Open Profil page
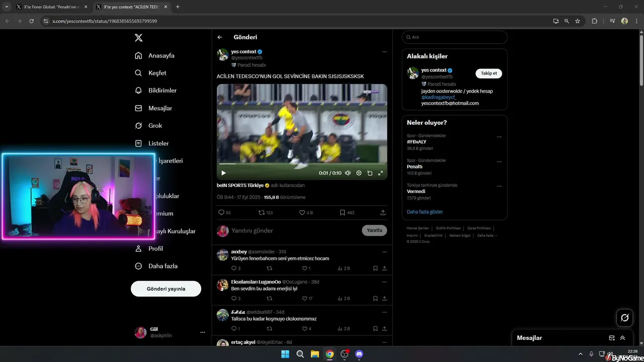The height and width of the screenshot is (362, 644). click(x=149, y=248)
